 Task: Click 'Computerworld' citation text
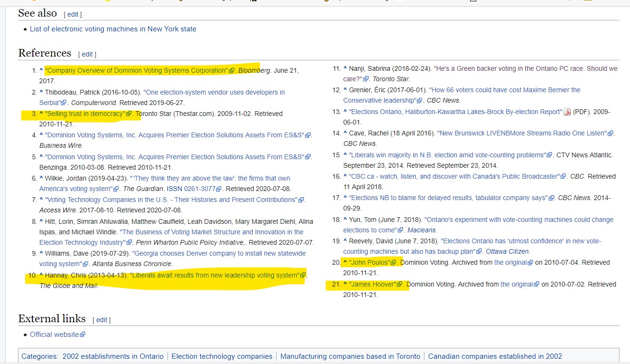tap(93, 103)
